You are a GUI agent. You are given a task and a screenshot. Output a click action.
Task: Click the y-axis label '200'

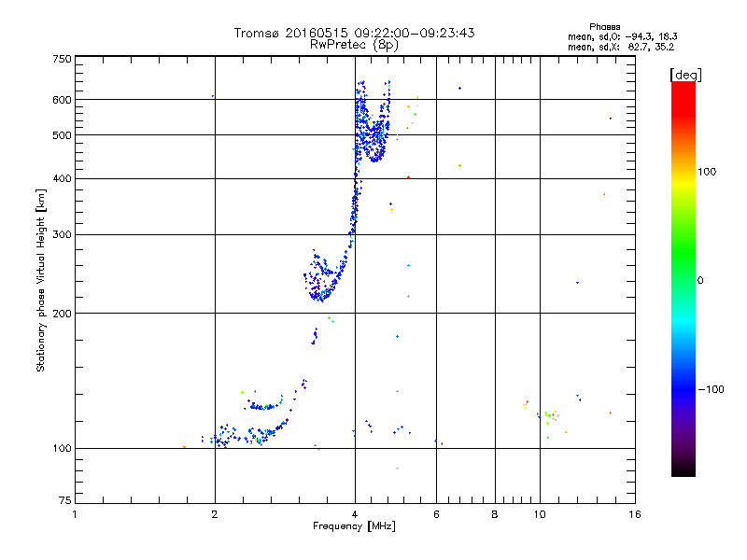[62, 314]
